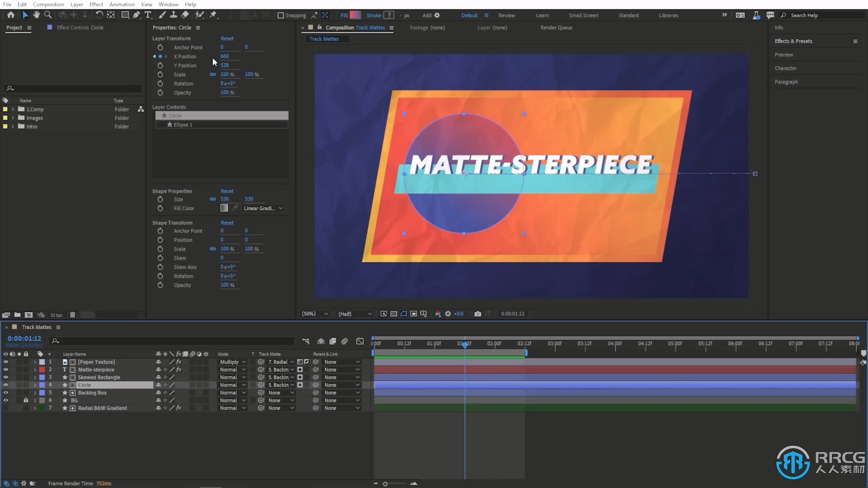Click the render queue panel icon
The image size is (868, 488).
(x=557, y=28)
